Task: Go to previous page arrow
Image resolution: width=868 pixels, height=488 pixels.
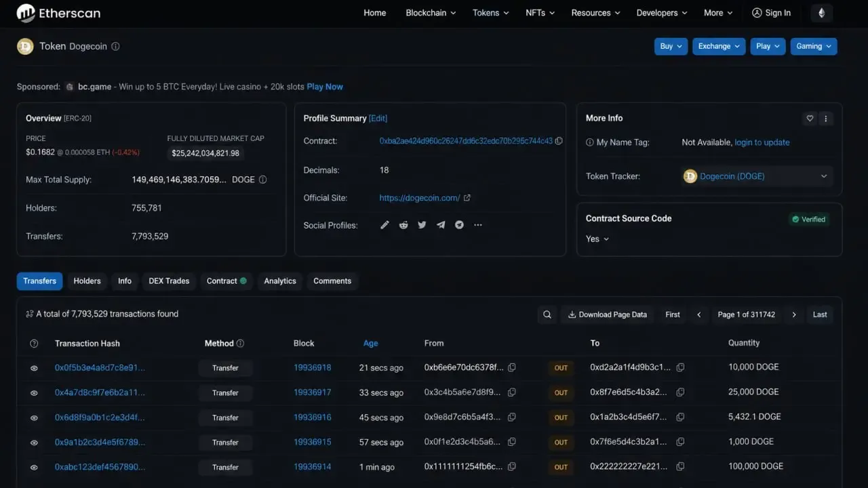Action: tap(699, 314)
